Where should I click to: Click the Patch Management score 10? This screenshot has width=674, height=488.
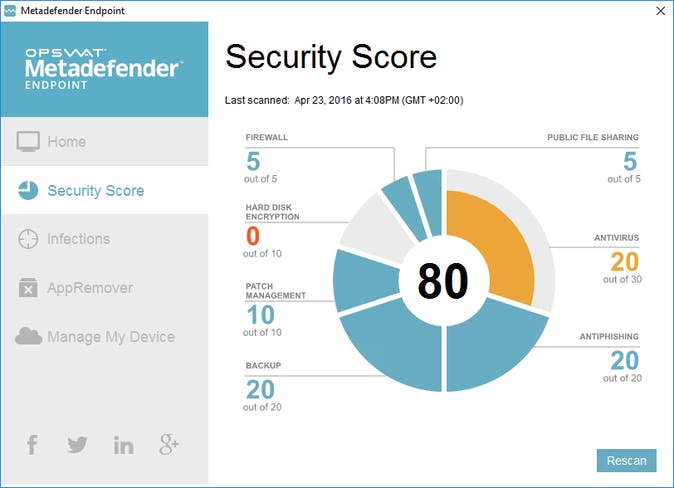point(260,315)
